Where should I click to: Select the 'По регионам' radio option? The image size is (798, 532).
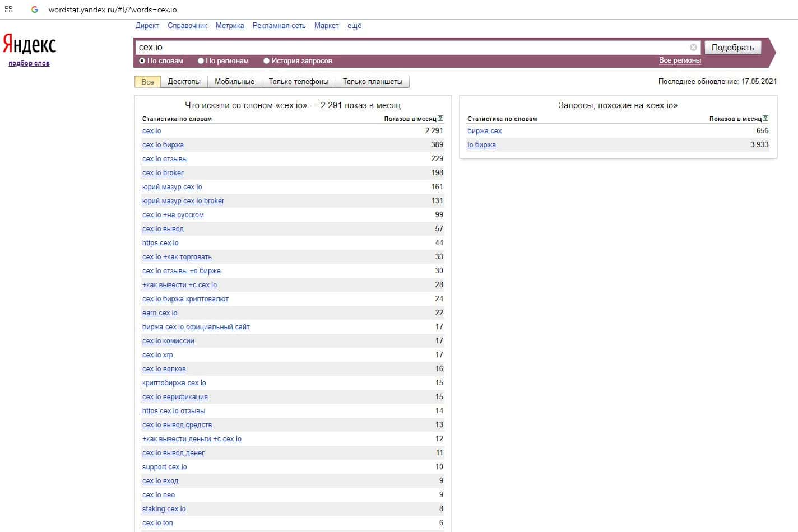click(201, 61)
